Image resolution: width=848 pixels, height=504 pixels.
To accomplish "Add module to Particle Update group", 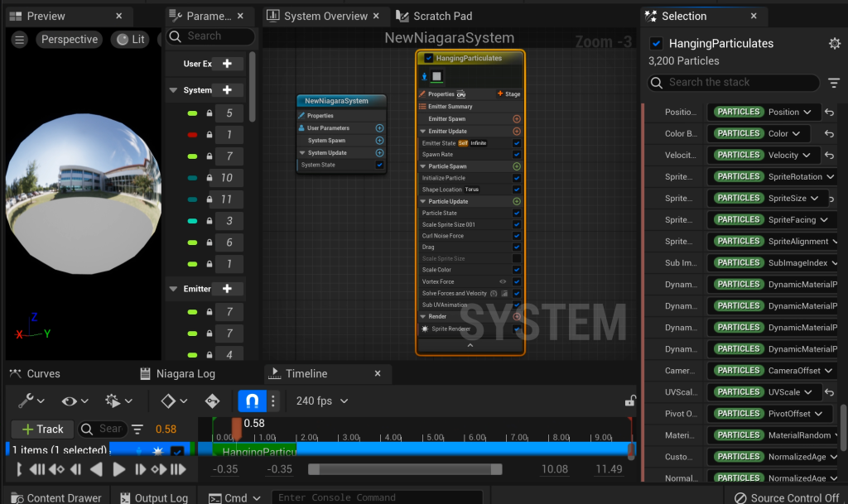I will [x=517, y=201].
